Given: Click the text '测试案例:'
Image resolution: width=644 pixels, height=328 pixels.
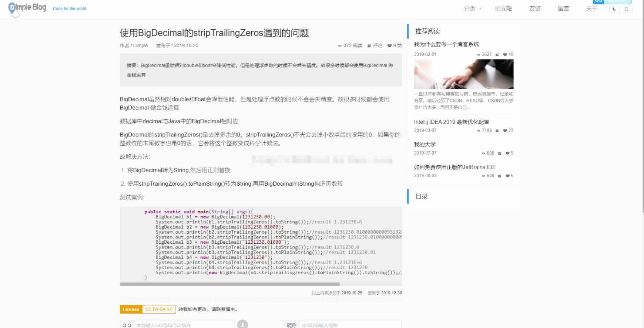Looking at the screenshot, I should pyautogui.click(x=132, y=197).
